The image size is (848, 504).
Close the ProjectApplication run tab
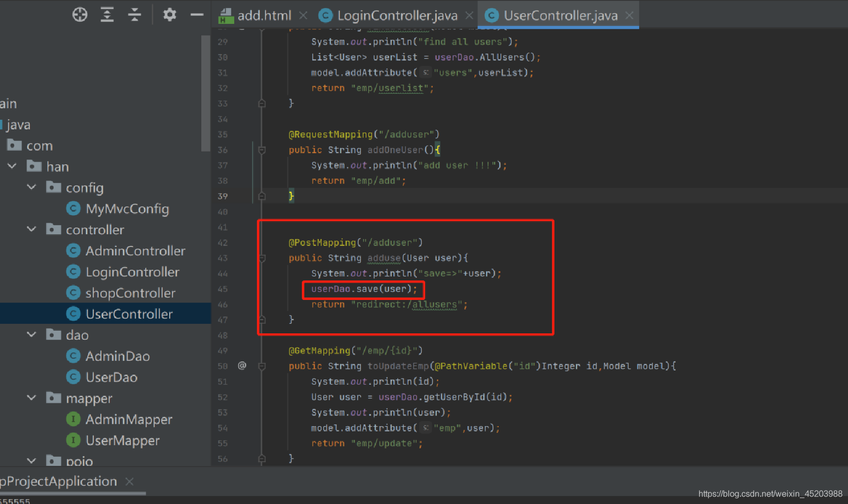pos(129,481)
